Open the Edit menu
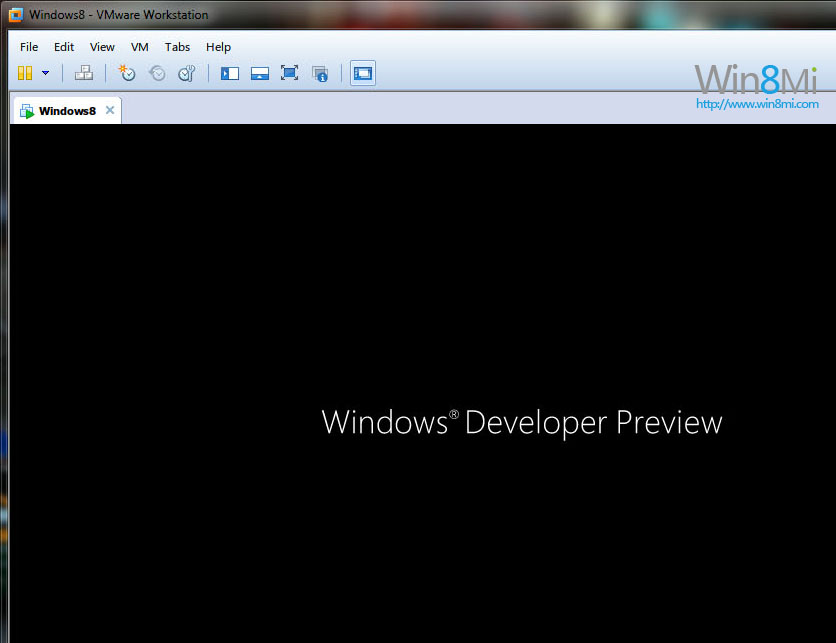836x643 pixels. [64, 47]
